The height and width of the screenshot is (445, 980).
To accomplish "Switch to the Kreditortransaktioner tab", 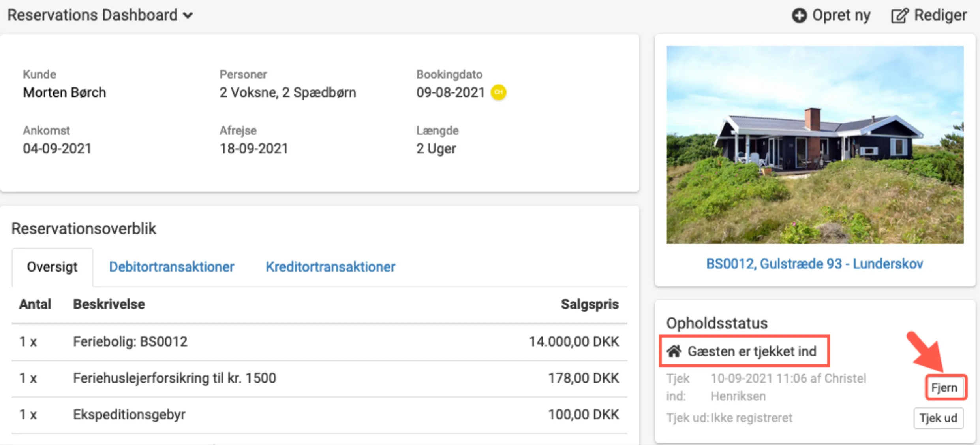I will 330,267.
